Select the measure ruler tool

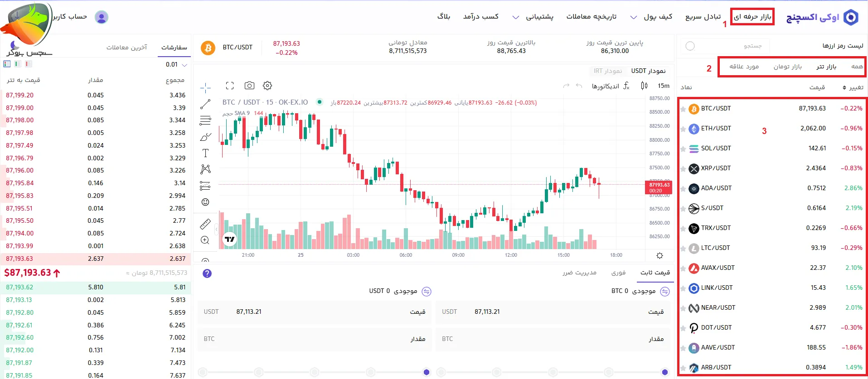[205, 224]
